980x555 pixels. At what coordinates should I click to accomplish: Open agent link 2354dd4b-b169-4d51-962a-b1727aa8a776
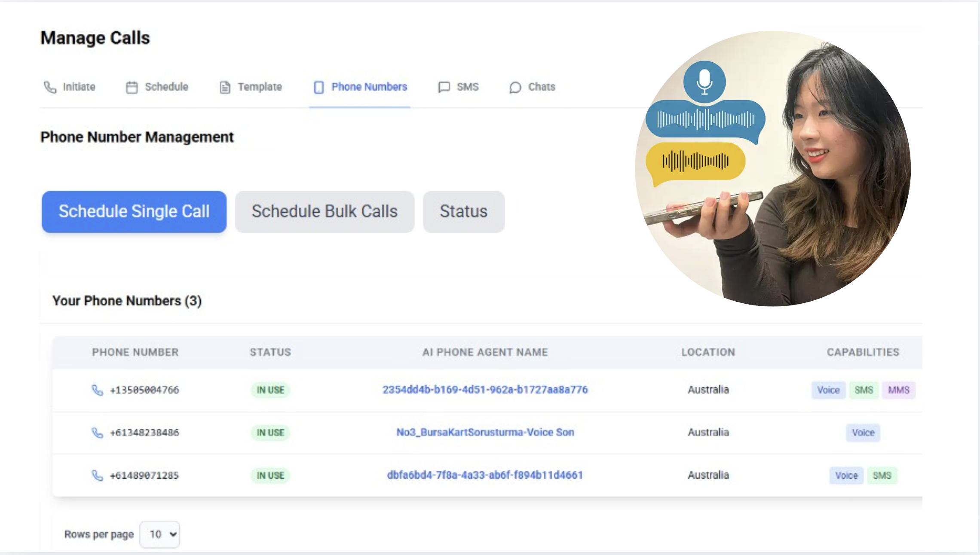point(485,390)
